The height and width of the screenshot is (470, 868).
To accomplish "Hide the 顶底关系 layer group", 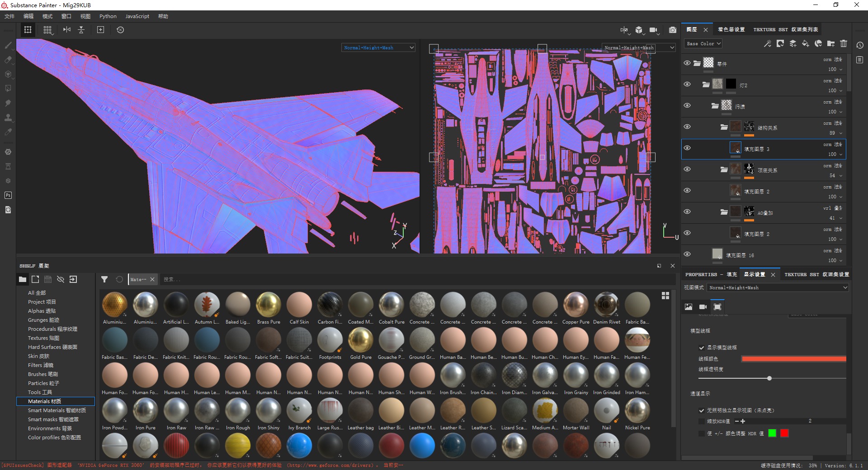I will (x=687, y=169).
